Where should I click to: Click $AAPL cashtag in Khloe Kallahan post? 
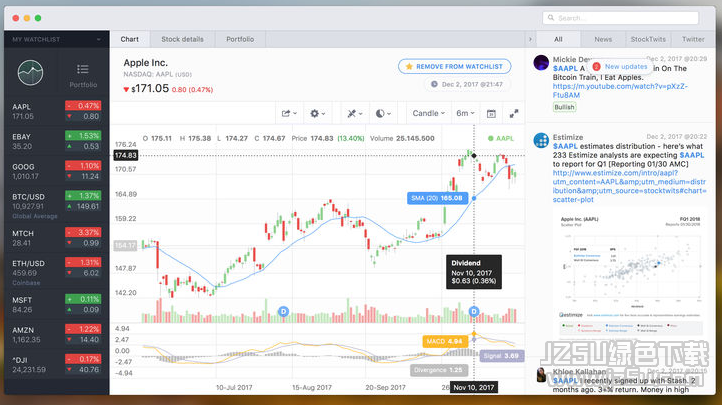pyautogui.click(x=565, y=381)
